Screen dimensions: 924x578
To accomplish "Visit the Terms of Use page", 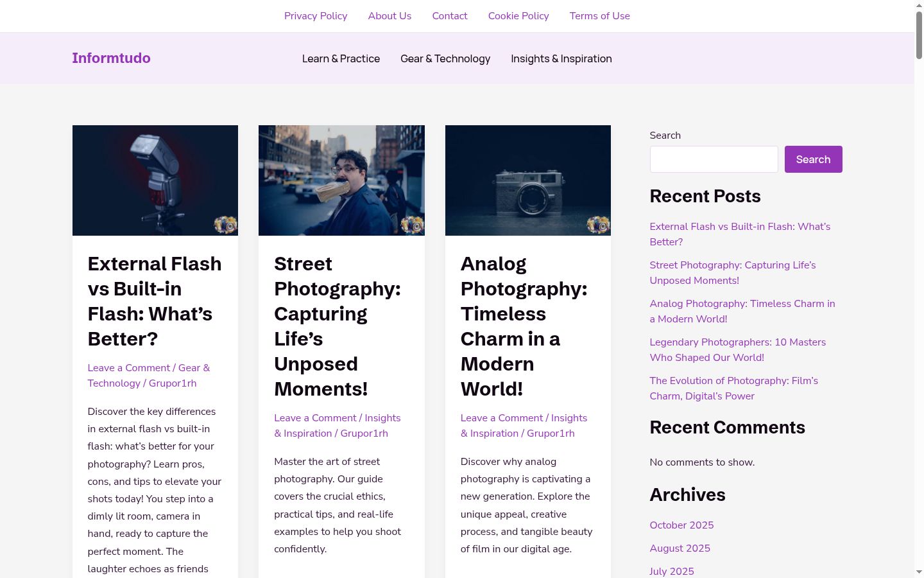I will 600,16.
